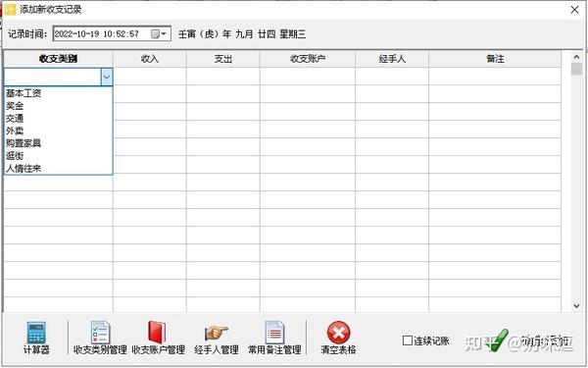The width and height of the screenshot is (588, 368).
Task: Close the 添加新收支记录 dialog
Action: 574,10
